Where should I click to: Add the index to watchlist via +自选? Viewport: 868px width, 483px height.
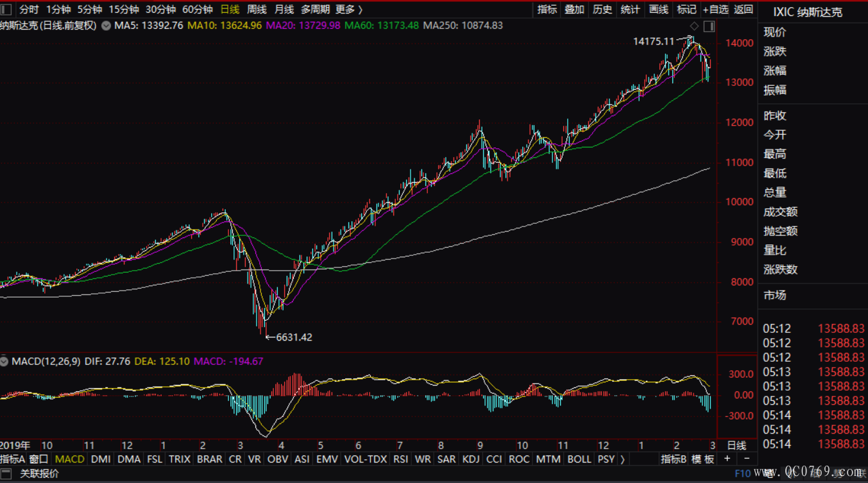[x=715, y=10]
